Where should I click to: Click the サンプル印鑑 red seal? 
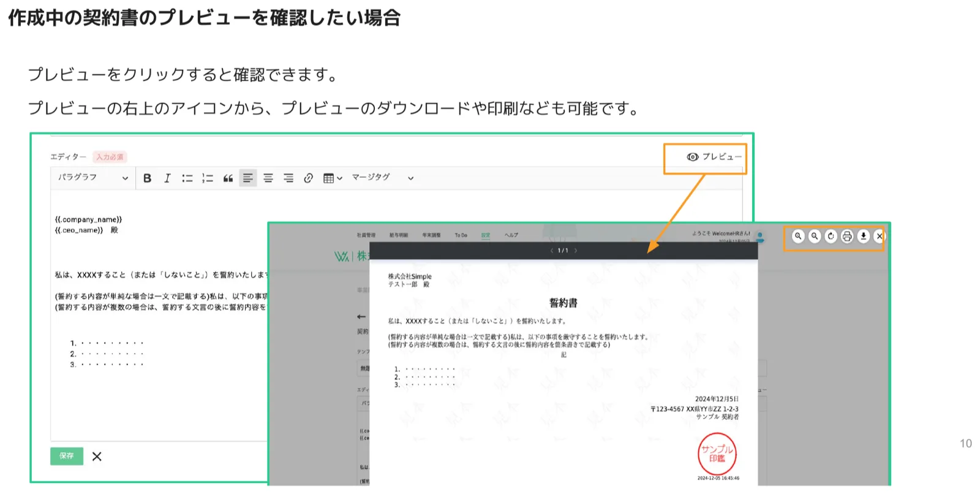[717, 454]
